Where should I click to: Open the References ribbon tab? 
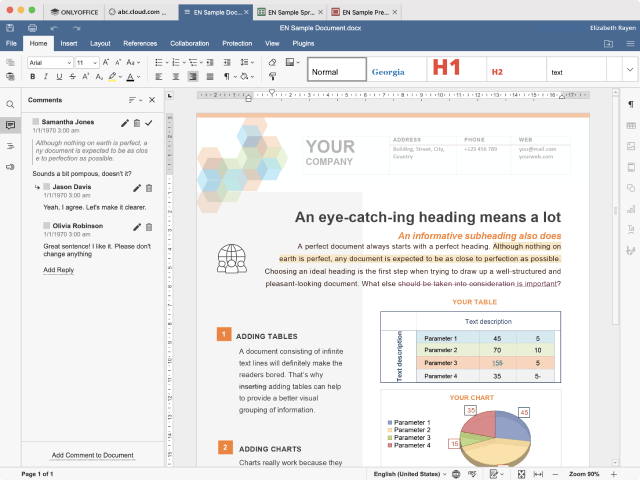(140, 44)
